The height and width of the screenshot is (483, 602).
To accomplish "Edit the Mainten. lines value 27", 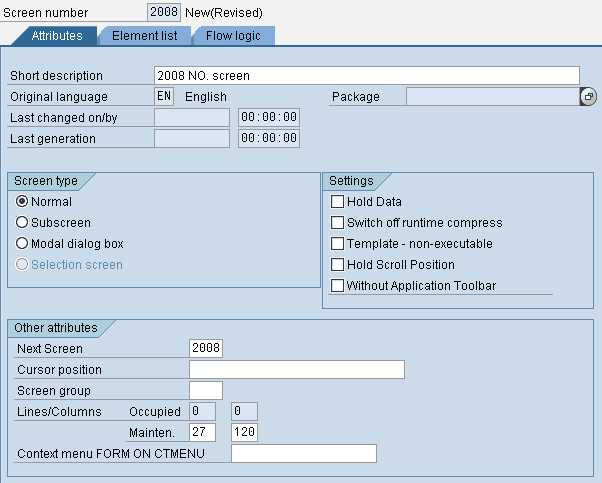I will coord(202,433).
